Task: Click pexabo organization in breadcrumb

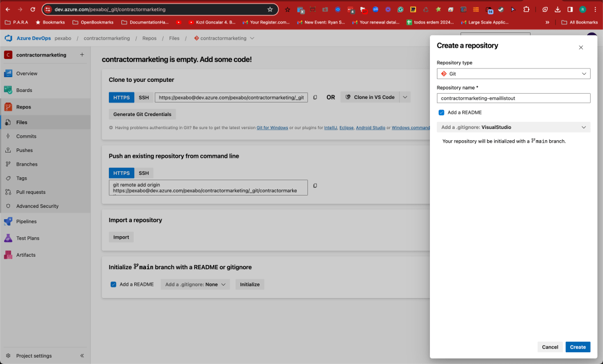Action: pyautogui.click(x=62, y=38)
